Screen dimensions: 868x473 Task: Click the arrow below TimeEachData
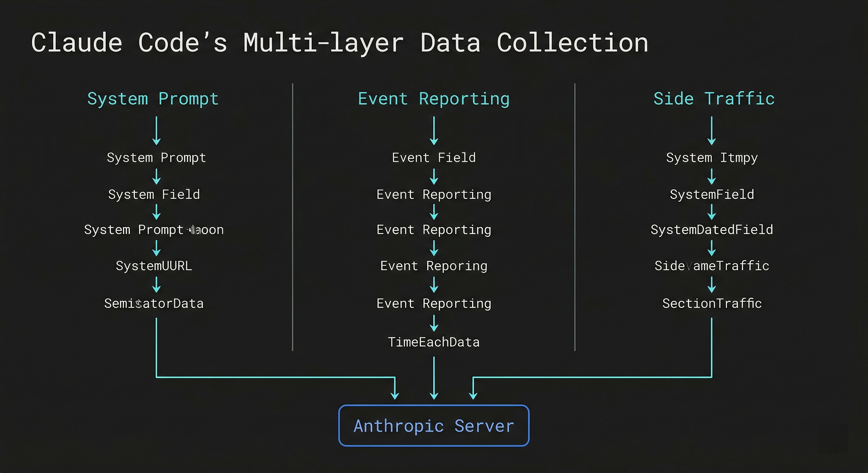pyautogui.click(x=434, y=378)
